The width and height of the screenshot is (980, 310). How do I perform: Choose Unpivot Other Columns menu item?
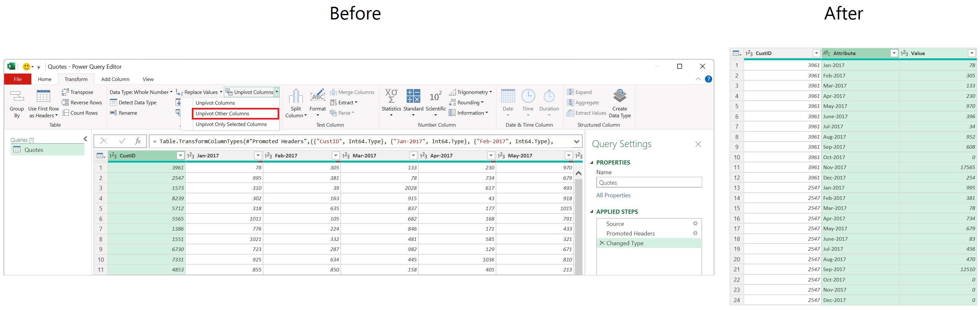236,113
